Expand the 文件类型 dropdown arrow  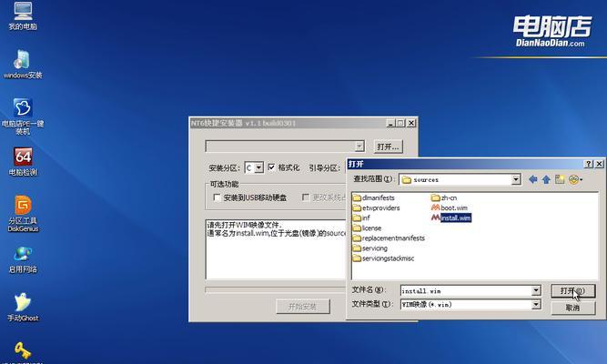[536, 305]
